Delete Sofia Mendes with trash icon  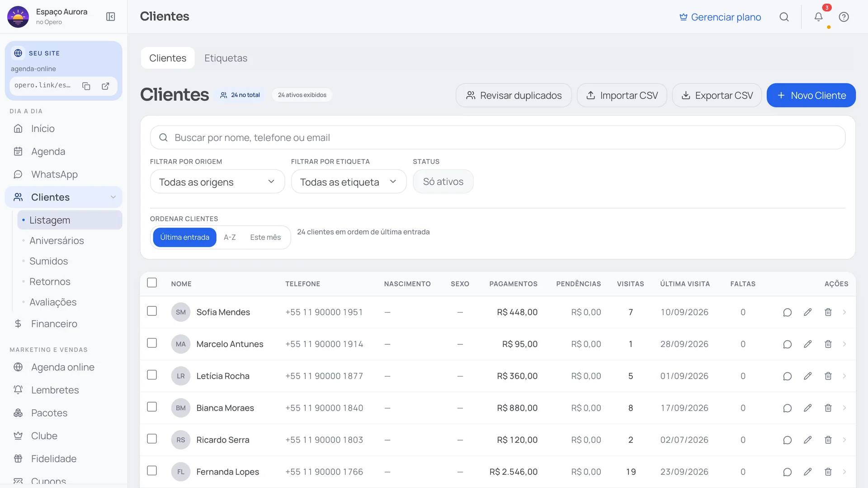(828, 312)
